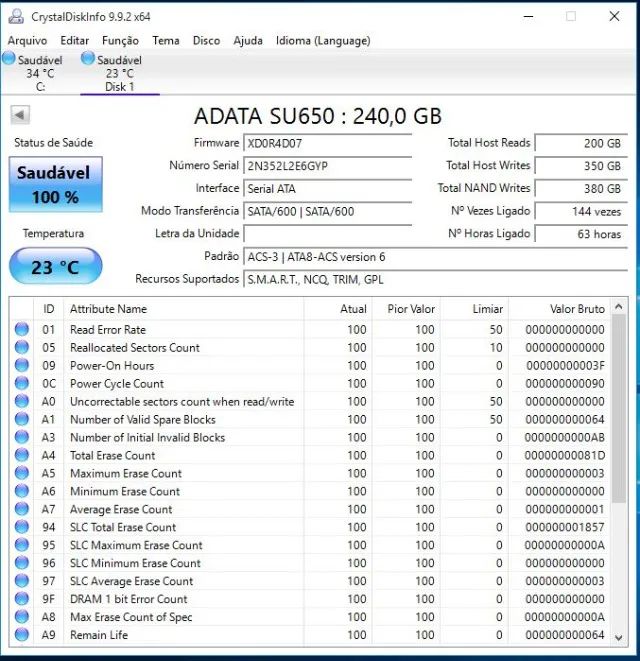
Task: Open the Editar menu
Action: click(x=75, y=40)
